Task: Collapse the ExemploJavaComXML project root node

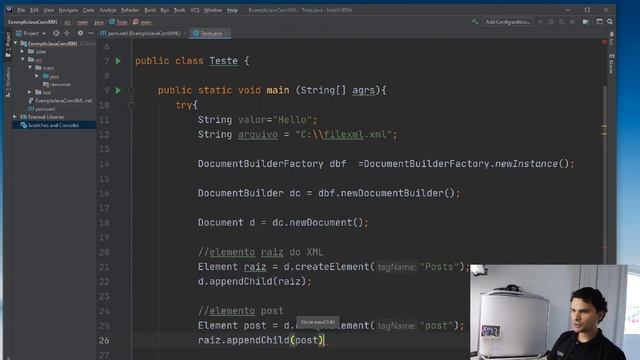Action: click(x=16, y=43)
